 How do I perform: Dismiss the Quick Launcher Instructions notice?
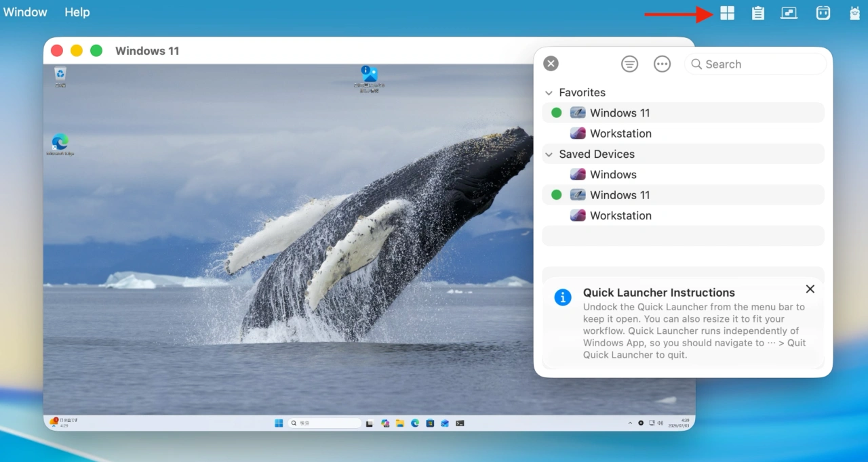810,289
